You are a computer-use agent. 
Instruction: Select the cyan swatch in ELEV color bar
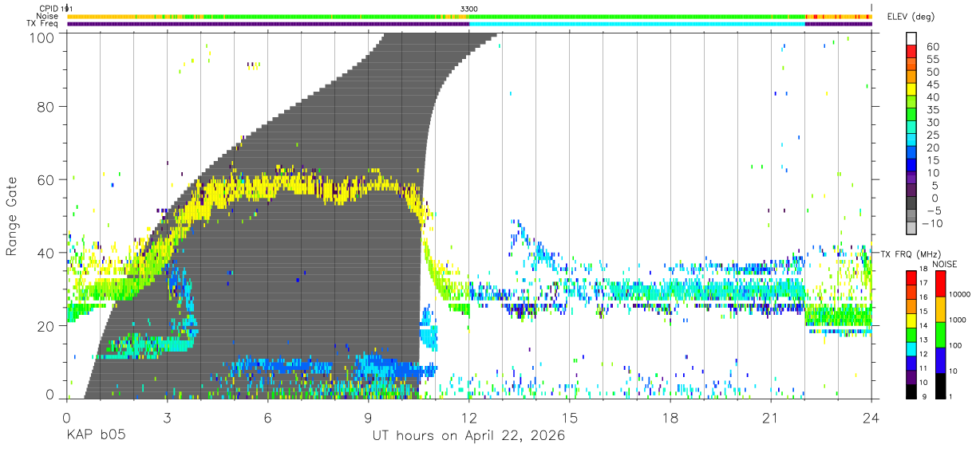tap(912, 139)
